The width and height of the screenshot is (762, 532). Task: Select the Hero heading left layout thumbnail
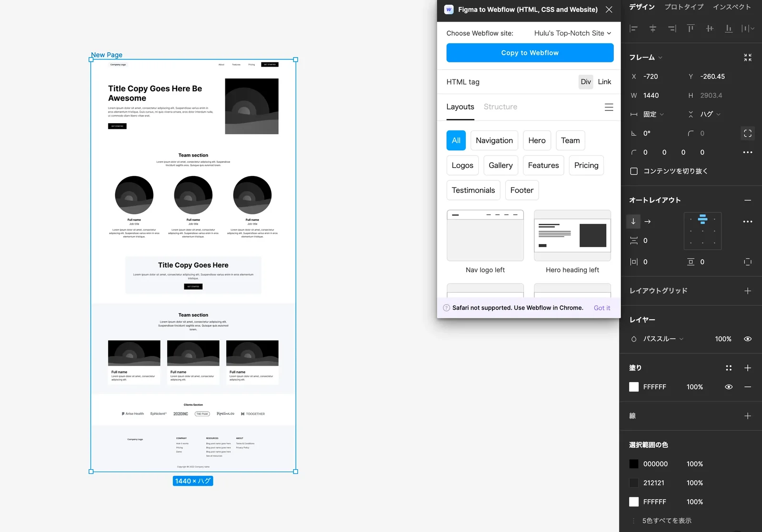point(572,236)
